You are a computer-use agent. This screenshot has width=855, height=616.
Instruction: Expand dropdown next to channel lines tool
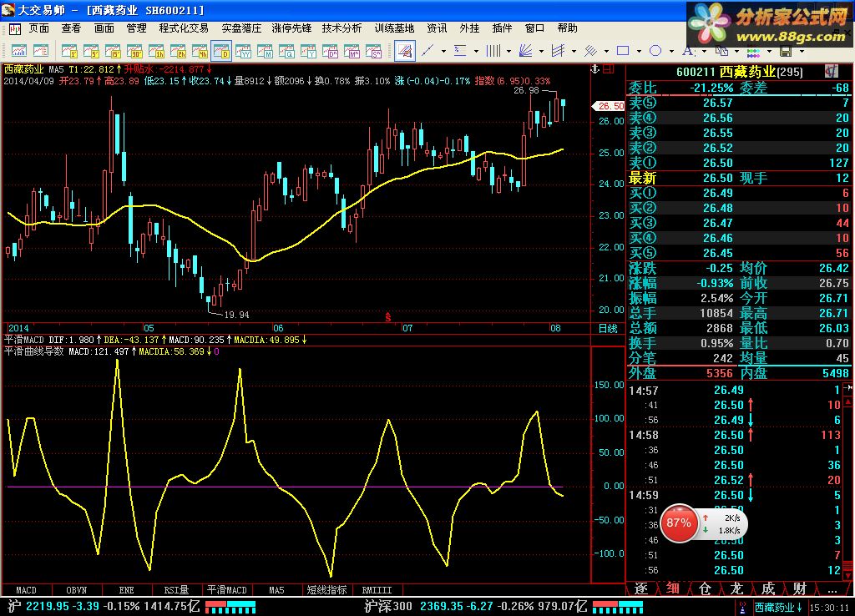tap(574, 51)
